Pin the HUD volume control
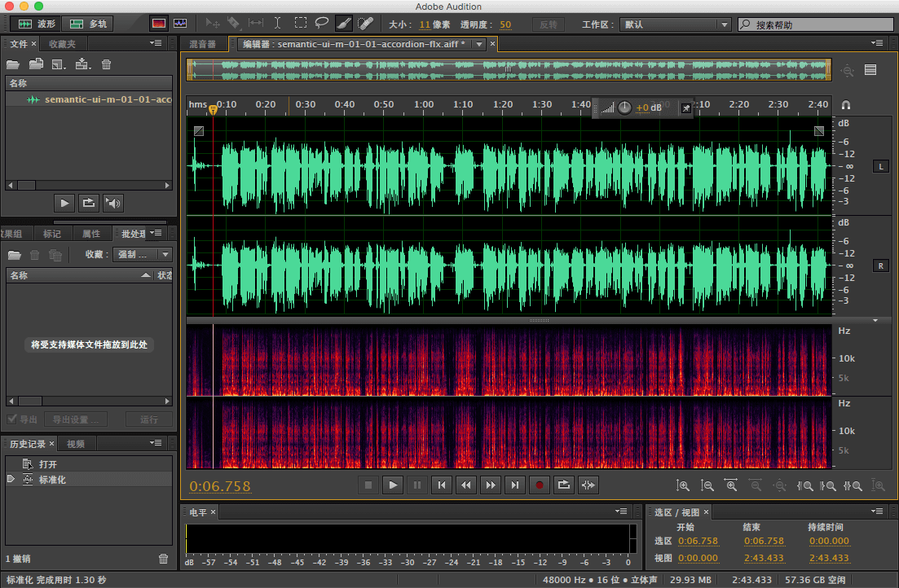899x588 pixels. [685, 108]
